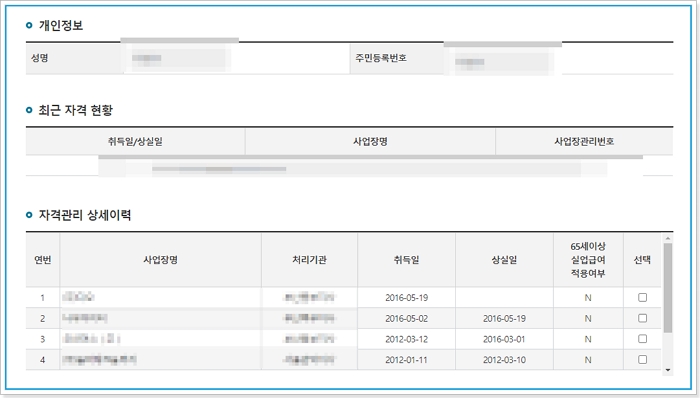Click the 사업장명 header in the detail table

[x=161, y=260]
